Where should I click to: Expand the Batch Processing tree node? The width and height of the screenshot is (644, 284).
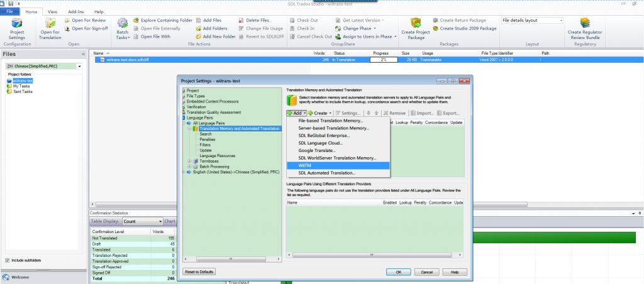coord(189,166)
